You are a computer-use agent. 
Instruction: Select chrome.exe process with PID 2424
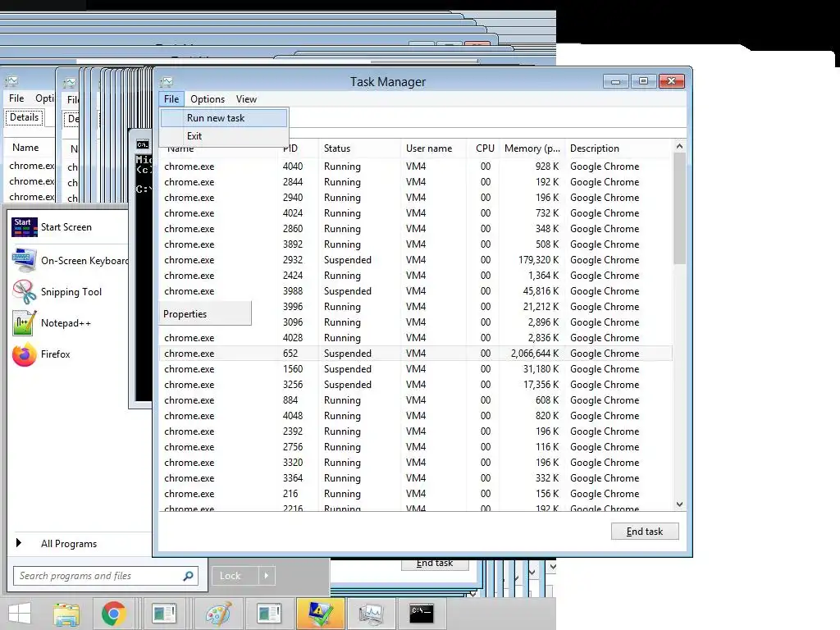coord(415,276)
